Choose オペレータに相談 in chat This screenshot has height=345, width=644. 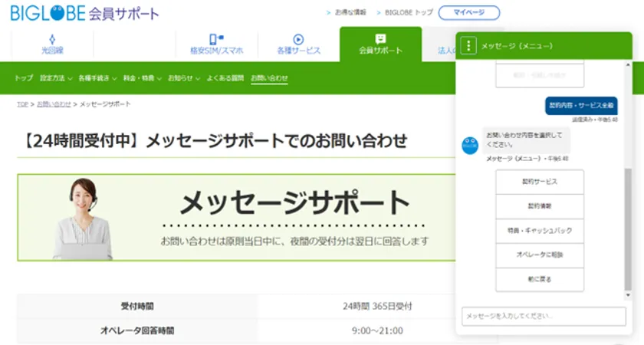pos(540,255)
